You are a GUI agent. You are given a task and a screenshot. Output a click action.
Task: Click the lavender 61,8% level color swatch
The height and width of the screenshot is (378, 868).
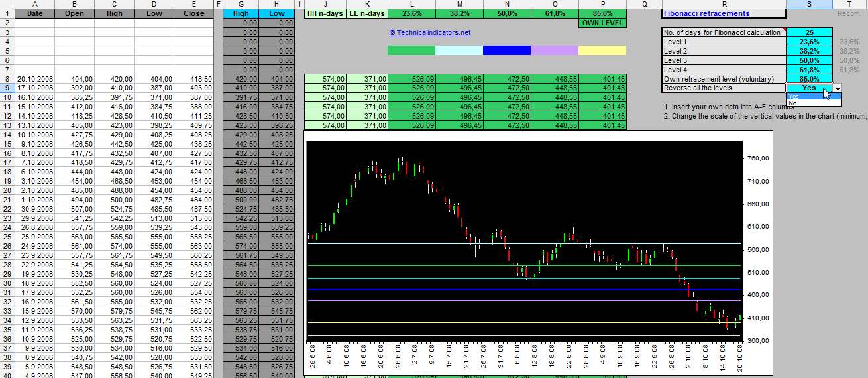click(555, 50)
